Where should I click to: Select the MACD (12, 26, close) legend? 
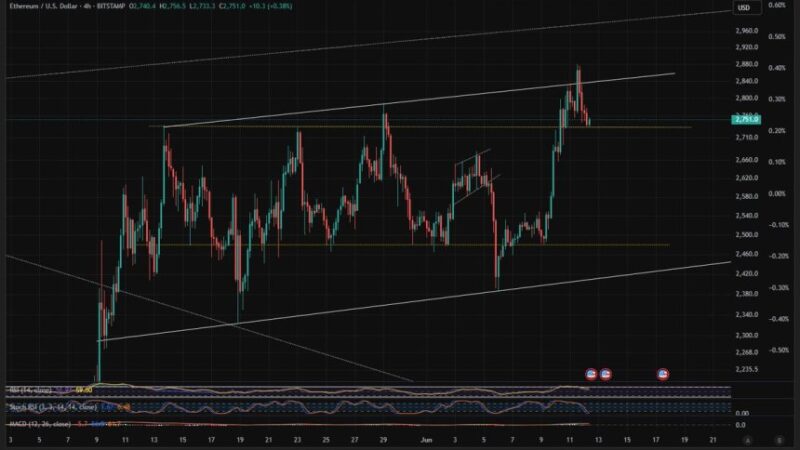coord(40,424)
